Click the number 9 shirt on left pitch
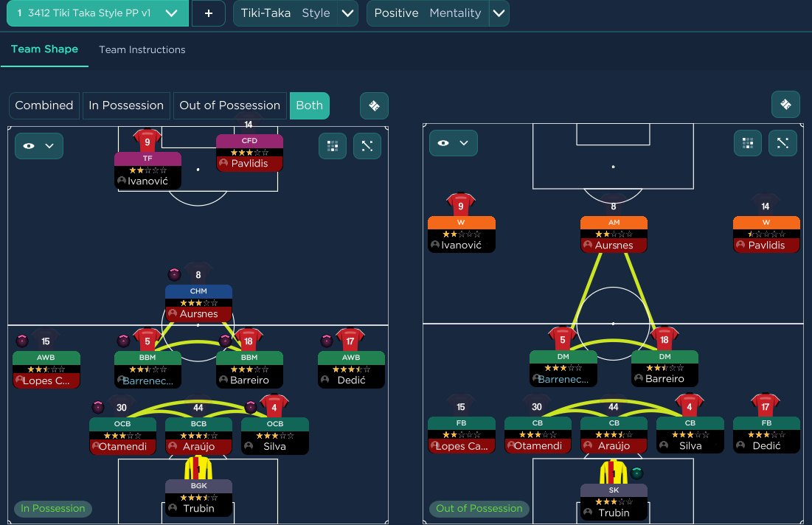 (147, 140)
